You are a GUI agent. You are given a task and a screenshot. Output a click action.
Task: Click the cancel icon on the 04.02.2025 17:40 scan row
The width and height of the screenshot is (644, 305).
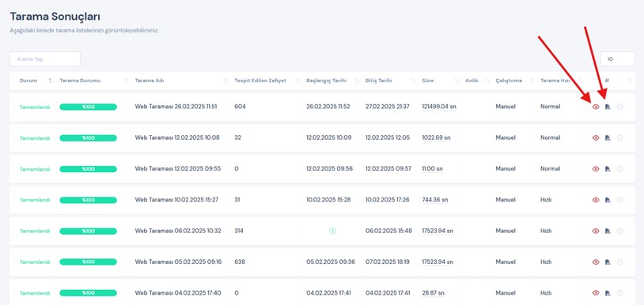(x=620, y=292)
